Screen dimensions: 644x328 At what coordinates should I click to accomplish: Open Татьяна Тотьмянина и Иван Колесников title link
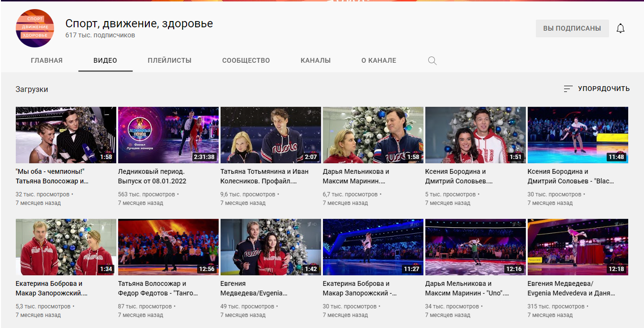pyautogui.click(x=265, y=176)
